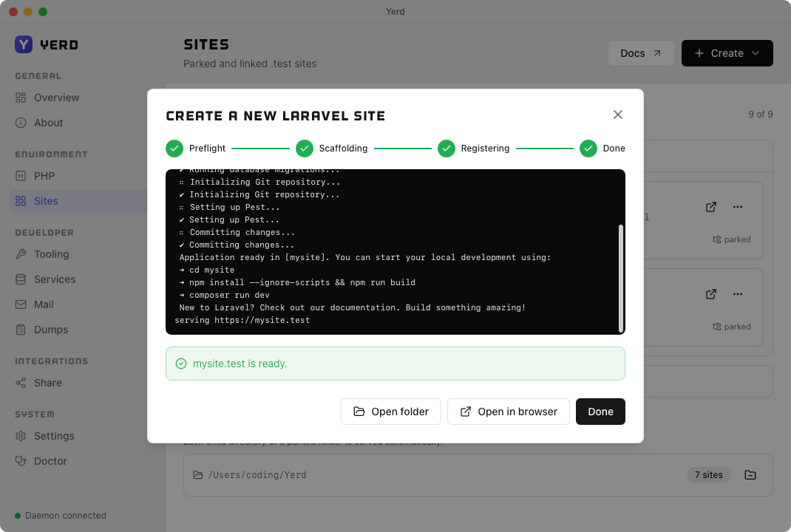Open first site card's more options menu
The image size is (791, 532).
738,207
